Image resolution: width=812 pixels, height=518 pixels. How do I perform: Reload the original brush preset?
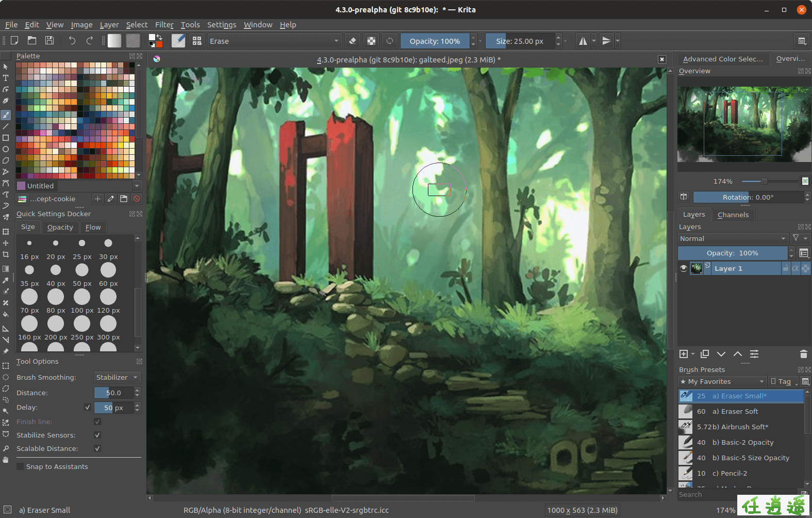click(x=390, y=41)
